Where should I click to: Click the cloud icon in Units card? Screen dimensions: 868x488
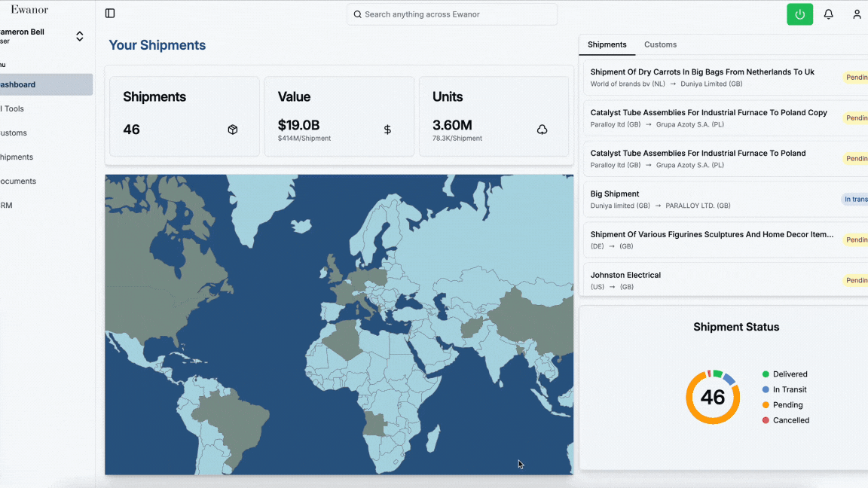[x=542, y=130]
